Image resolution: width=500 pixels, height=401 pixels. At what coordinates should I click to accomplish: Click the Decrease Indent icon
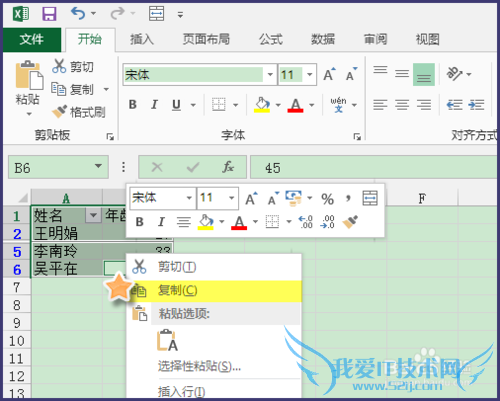(454, 105)
